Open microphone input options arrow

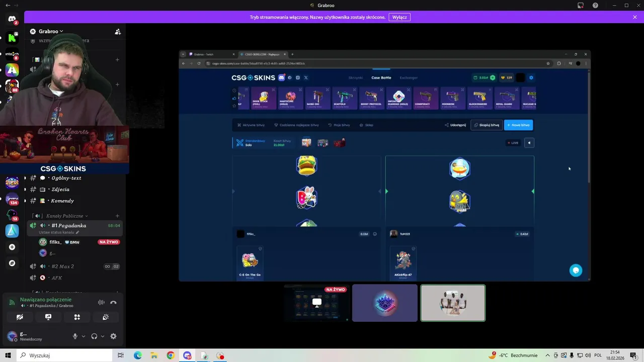tap(84, 336)
